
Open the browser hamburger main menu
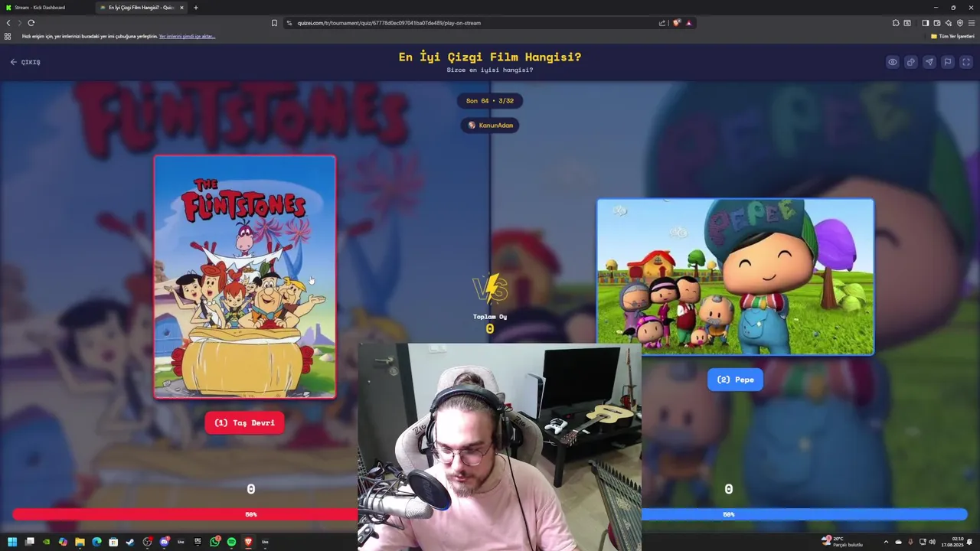click(x=972, y=23)
